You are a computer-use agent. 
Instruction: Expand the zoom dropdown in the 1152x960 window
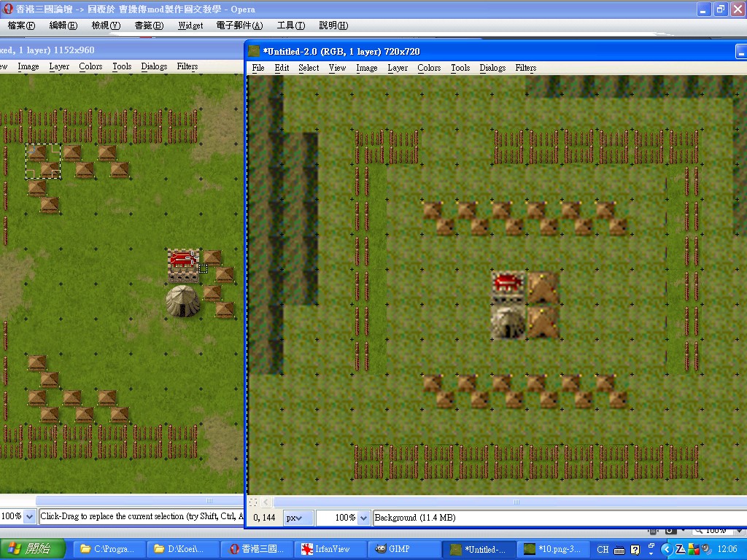[29, 516]
